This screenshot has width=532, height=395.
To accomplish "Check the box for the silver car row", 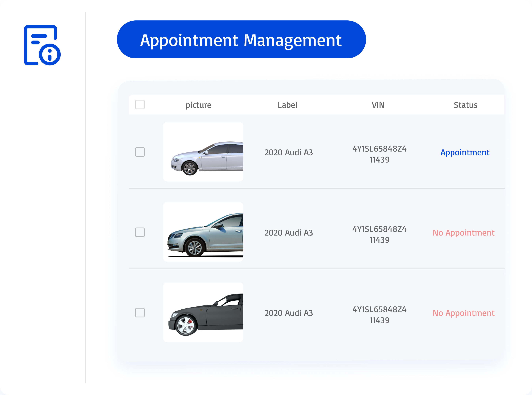I will (140, 152).
